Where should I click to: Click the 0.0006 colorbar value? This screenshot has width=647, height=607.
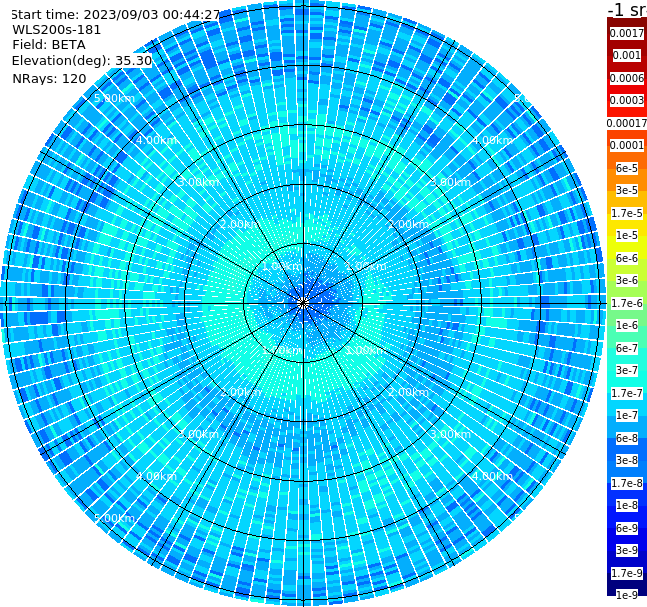(x=627, y=78)
